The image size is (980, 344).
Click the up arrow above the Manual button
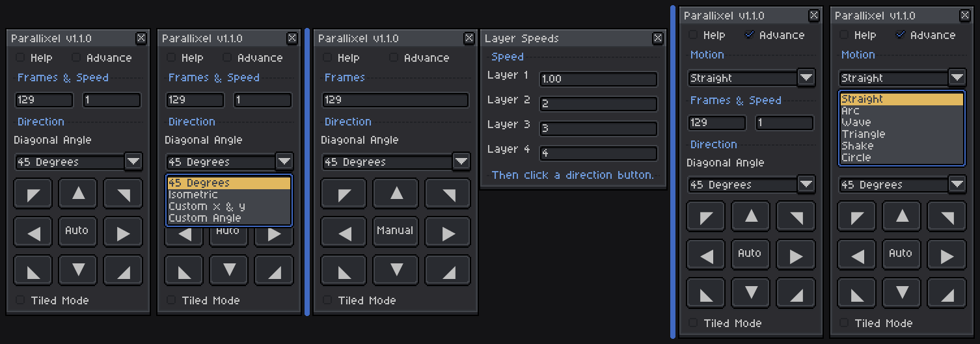tap(396, 193)
